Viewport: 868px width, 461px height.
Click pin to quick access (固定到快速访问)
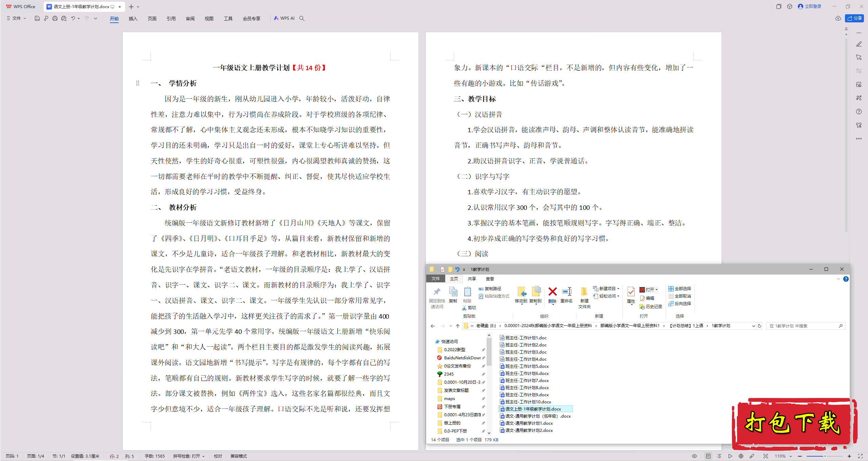point(437,298)
